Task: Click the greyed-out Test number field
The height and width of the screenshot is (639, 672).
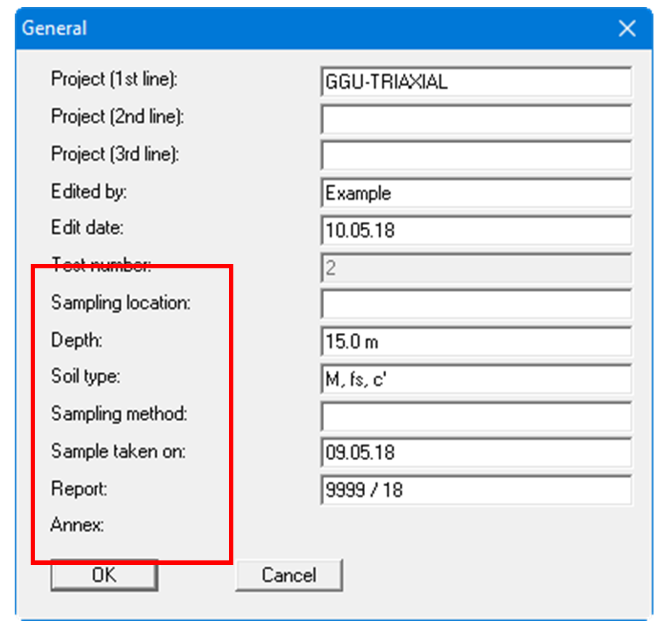Action: point(476,268)
